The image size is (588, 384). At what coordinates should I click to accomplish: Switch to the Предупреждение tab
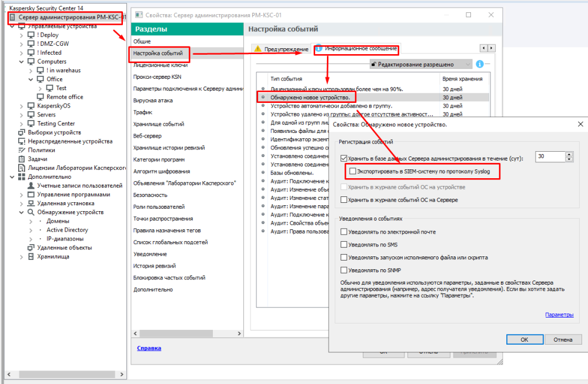click(282, 49)
